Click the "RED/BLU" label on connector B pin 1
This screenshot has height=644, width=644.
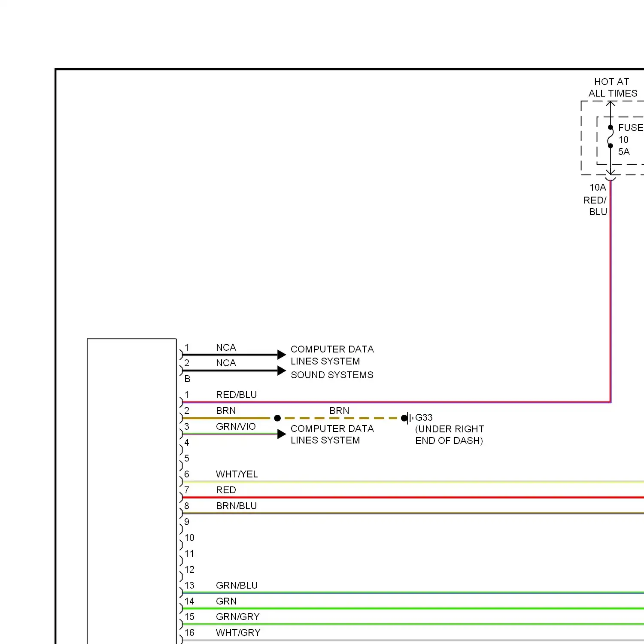236,395
